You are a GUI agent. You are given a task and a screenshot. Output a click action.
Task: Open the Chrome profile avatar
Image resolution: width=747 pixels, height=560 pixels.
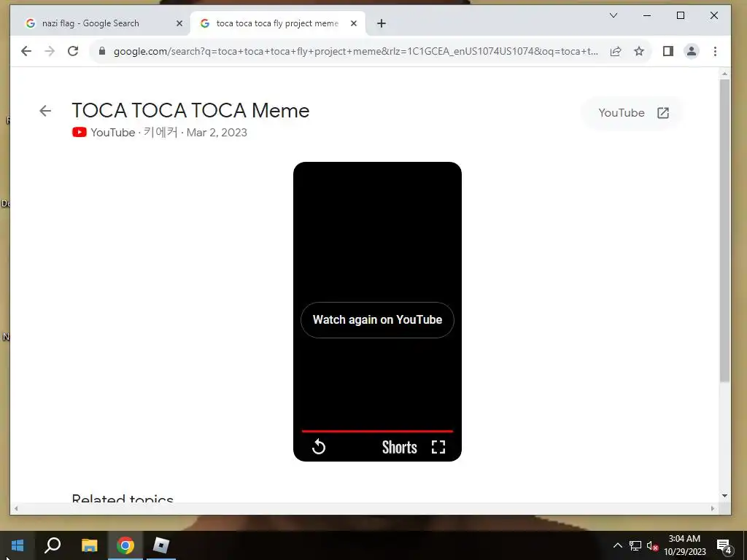692,51
